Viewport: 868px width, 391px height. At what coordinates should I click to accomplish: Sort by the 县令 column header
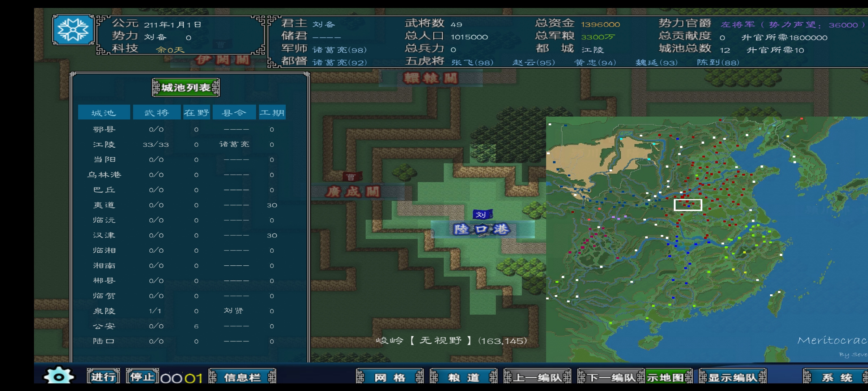coord(234,112)
